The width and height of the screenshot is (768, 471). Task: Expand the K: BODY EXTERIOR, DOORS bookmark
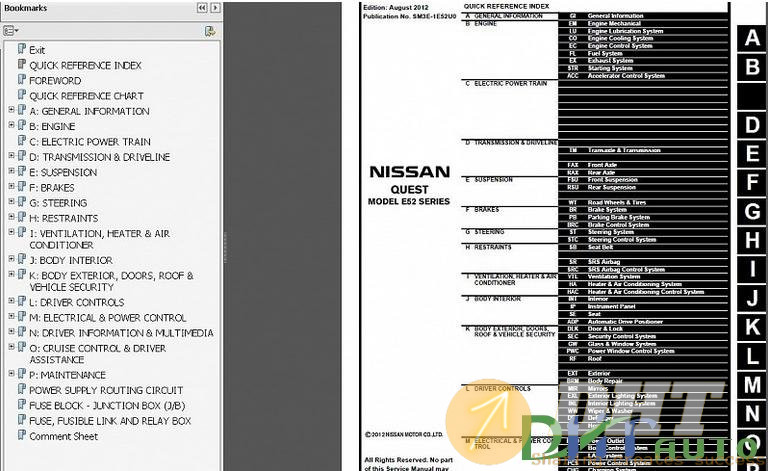point(11,274)
